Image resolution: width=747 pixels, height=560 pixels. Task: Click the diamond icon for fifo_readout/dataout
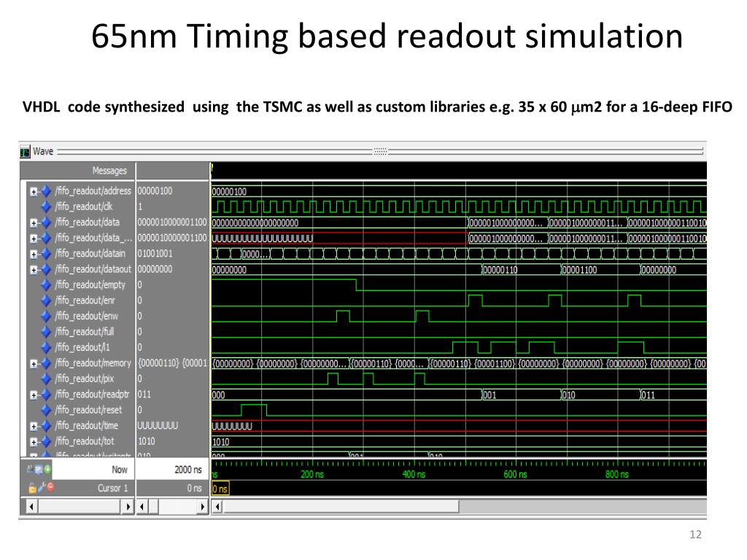[x=46, y=270]
